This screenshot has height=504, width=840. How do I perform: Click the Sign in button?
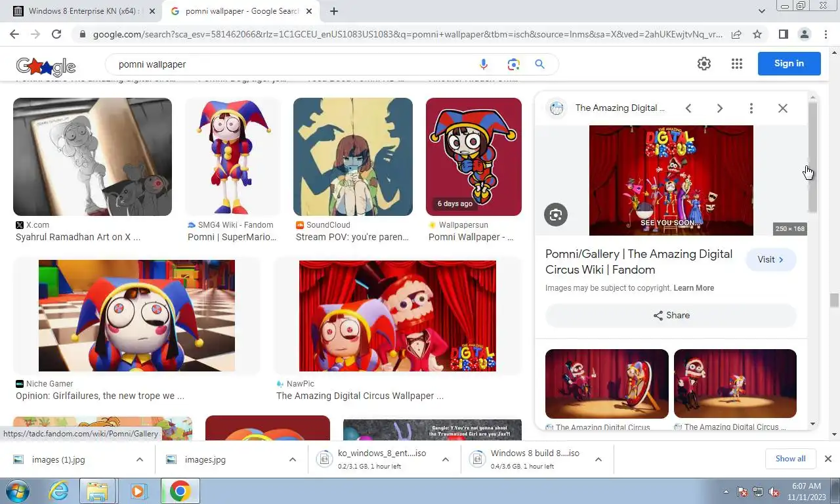click(789, 64)
